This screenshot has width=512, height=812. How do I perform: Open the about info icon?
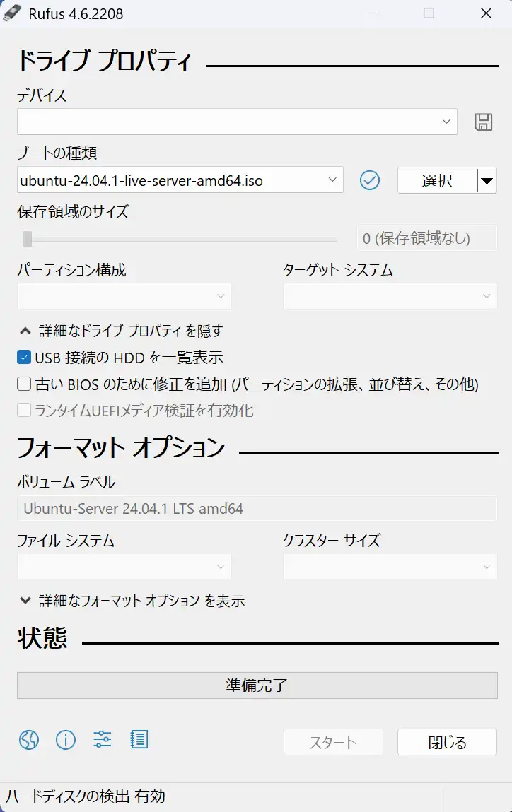pyautogui.click(x=65, y=739)
